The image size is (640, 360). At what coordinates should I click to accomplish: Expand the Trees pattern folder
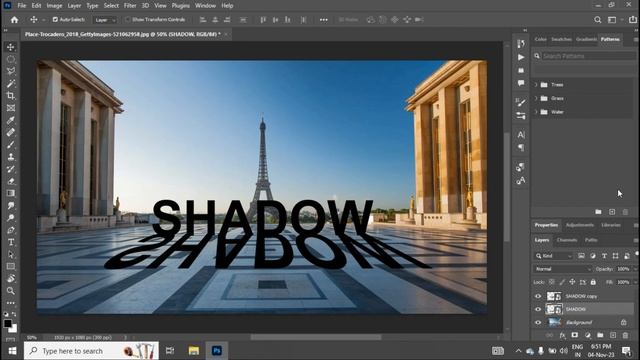click(x=536, y=85)
